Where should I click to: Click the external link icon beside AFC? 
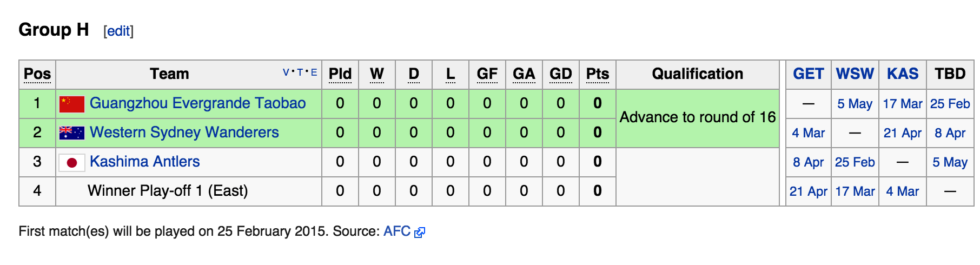point(420,233)
